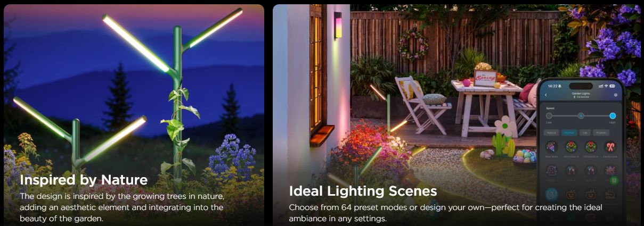Tap the green floating button on the phone
644x226 pixels.
[x=614, y=180]
